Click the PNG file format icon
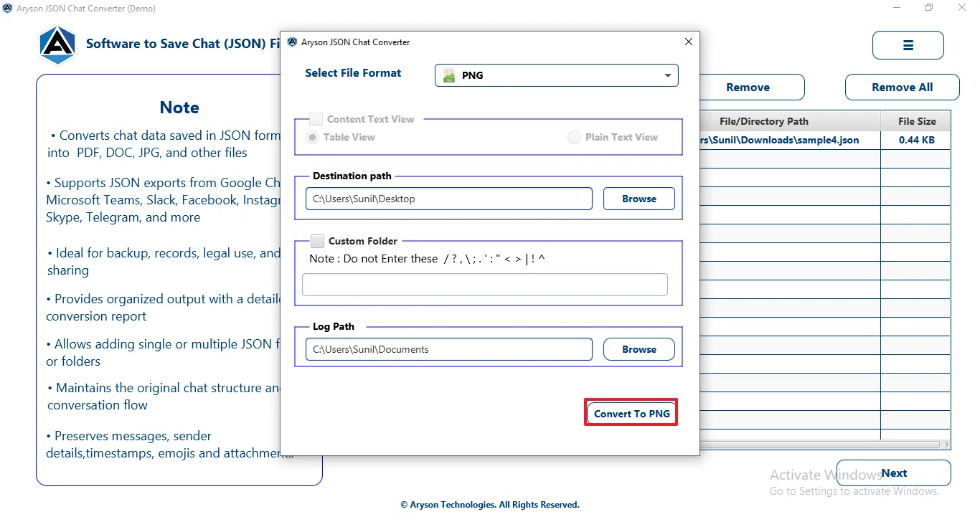 tap(450, 75)
